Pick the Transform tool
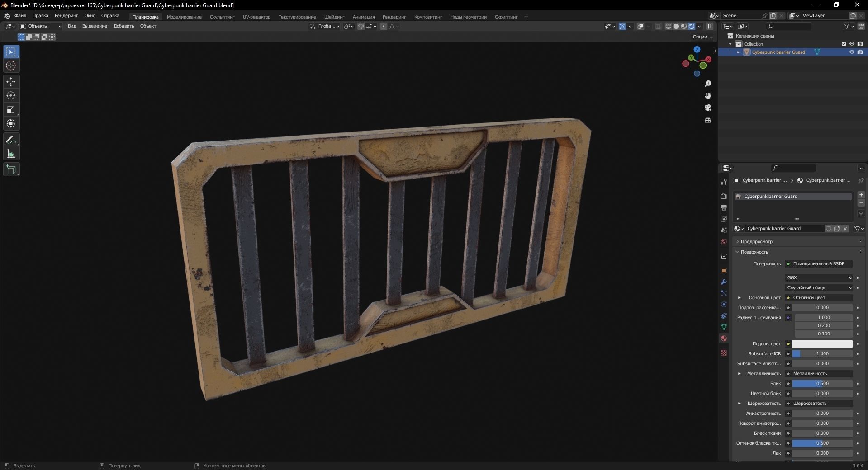Screen dimensions: 868x470 click(11, 124)
